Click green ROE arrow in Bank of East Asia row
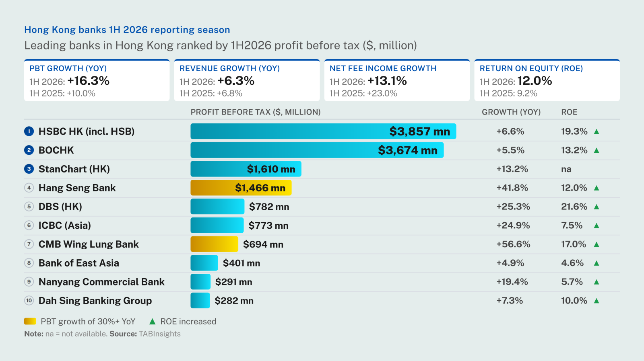 [597, 263]
